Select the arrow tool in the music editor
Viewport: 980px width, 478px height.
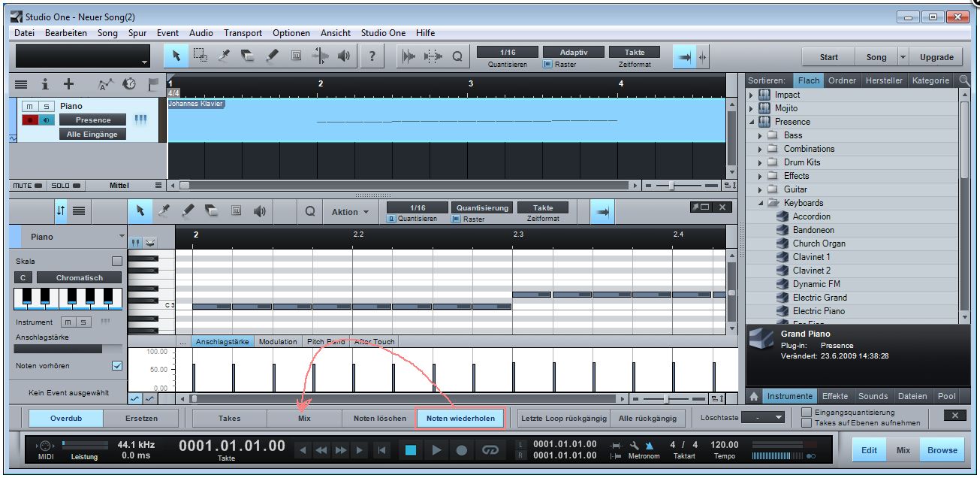[140, 212]
